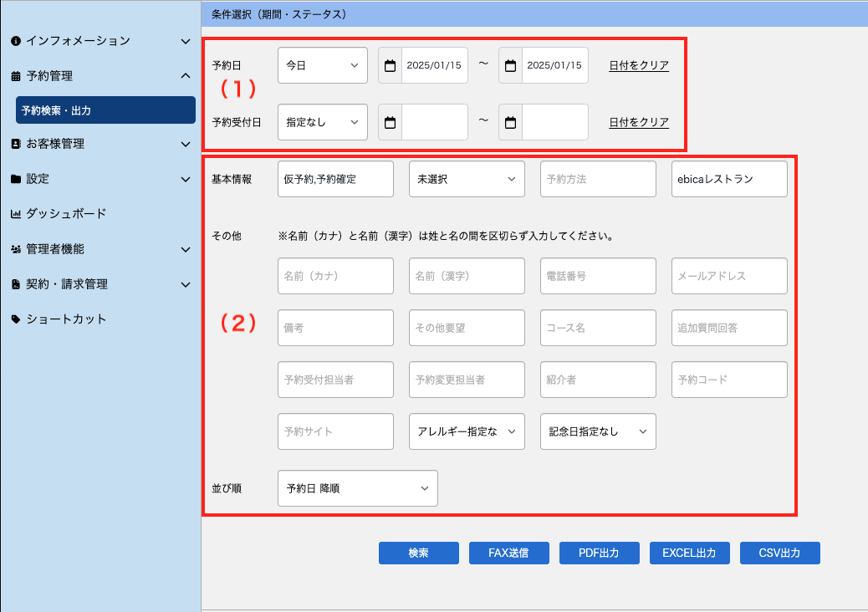Focus the 追加質問回答 input
Image resolution: width=868 pixels, height=612 pixels.
pyautogui.click(x=729, y=328)
